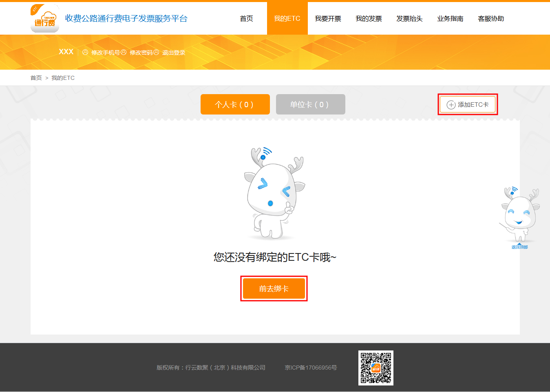Select the 我的ETC navigation tab
Viewport: 550px width, 392px height.
coord(287,18)
